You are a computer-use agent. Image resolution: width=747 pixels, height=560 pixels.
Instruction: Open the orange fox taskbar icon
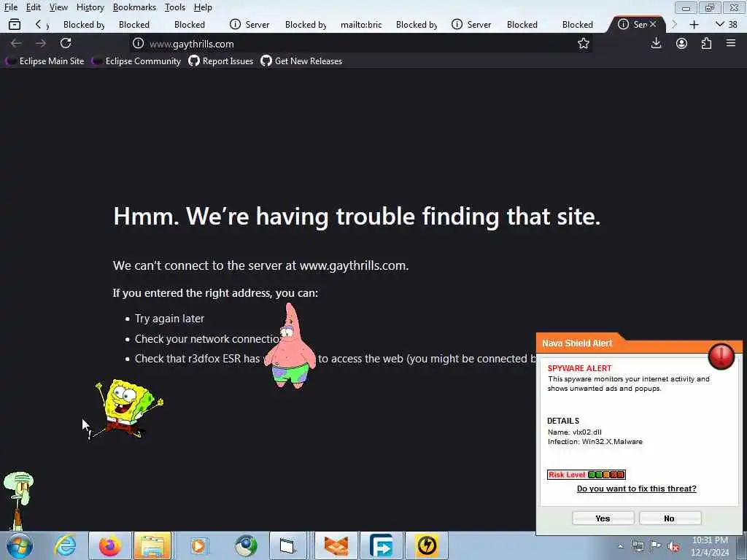click(x=336, y=545)
